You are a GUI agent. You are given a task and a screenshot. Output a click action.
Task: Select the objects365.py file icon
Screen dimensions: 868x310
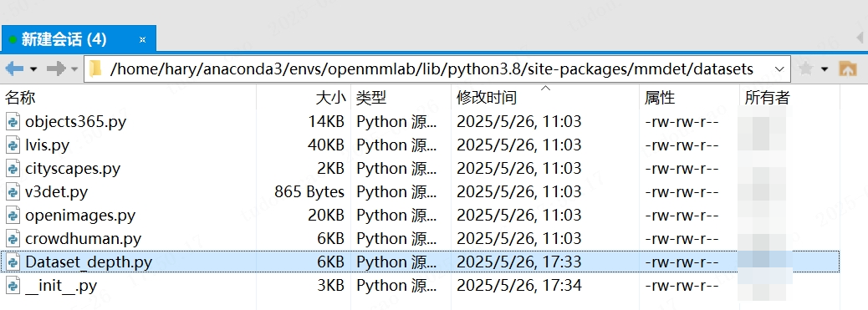pyautogui.click(x=13, y=121)
